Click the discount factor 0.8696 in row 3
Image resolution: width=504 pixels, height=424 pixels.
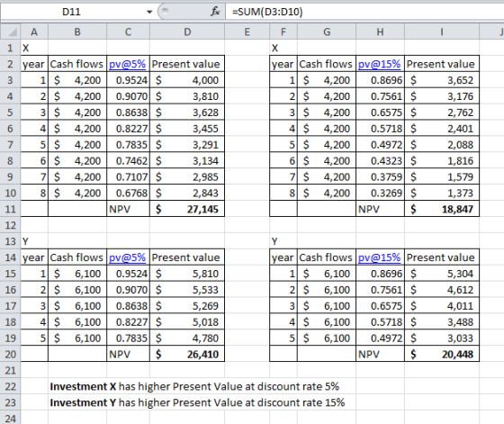pyautogui.click(x=380, y=80)
